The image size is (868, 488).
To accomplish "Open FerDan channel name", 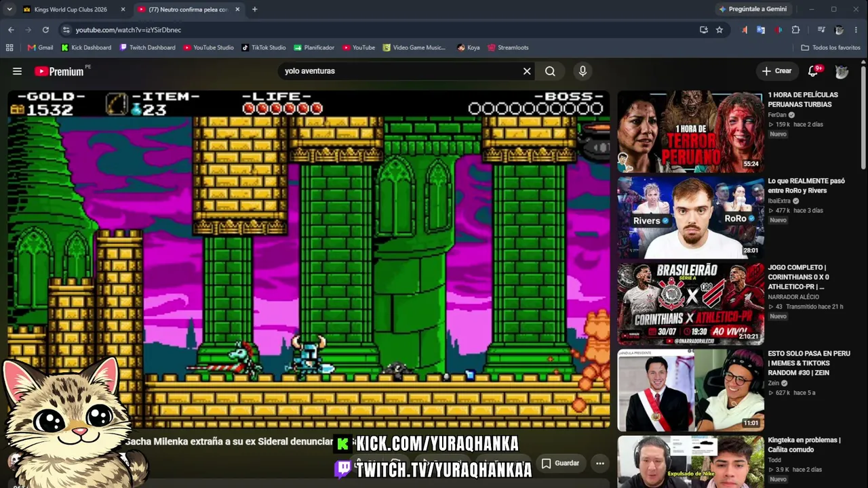I will 777,115.
